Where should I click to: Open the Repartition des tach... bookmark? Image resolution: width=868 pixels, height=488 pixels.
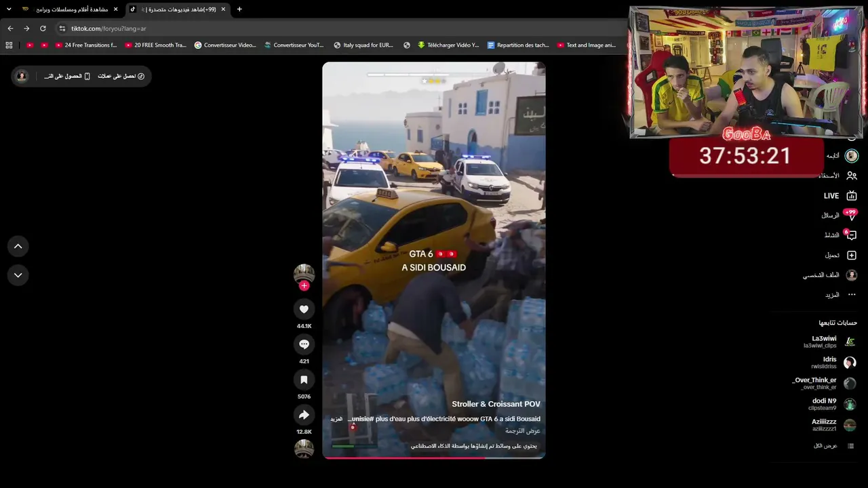[x=518, y=45]
